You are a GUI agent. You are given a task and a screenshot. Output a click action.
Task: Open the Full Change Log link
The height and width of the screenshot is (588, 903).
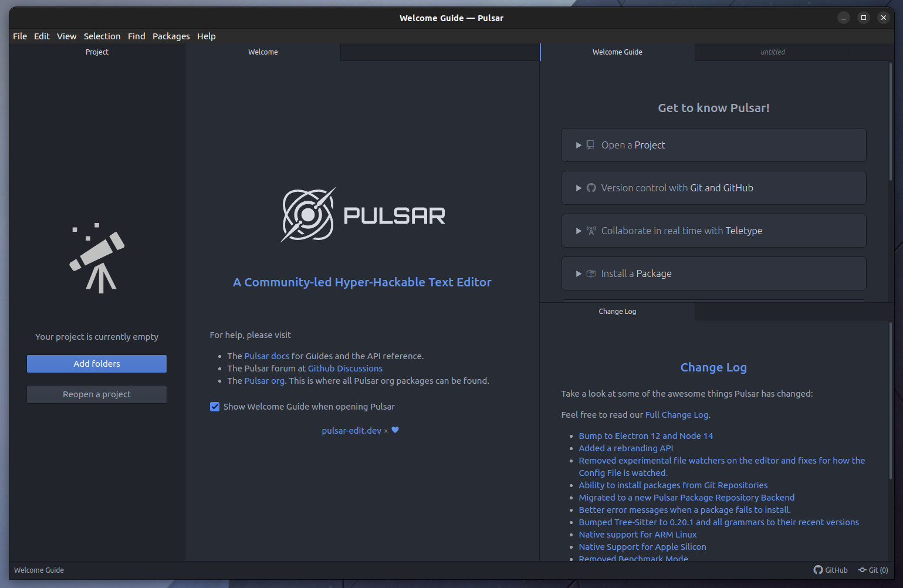(x=677, y=415)
